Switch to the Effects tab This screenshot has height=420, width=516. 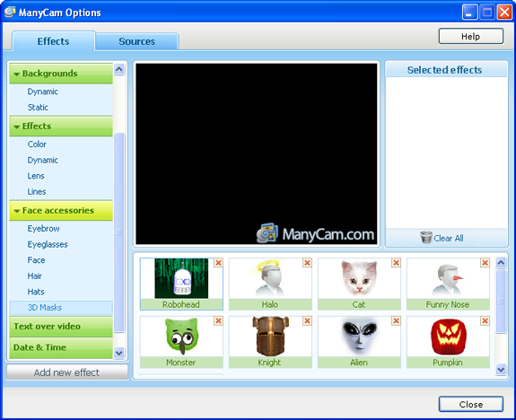pos(54,41)
